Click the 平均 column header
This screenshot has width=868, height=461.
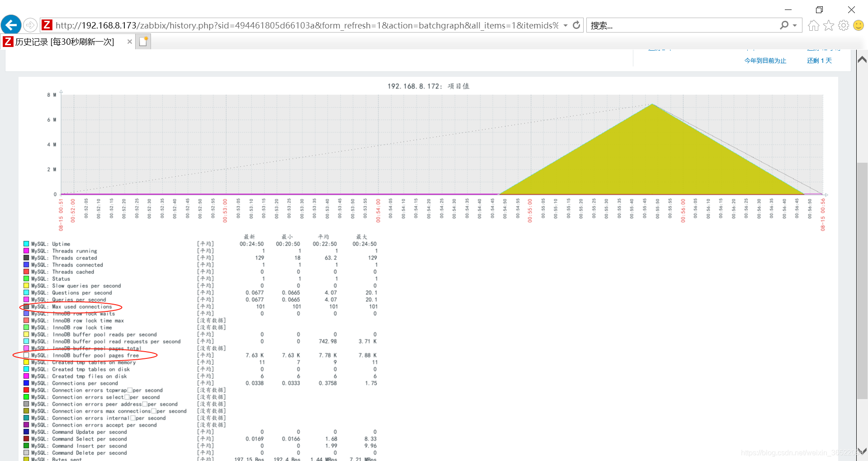pyautogui.click(x=324, y=237)
